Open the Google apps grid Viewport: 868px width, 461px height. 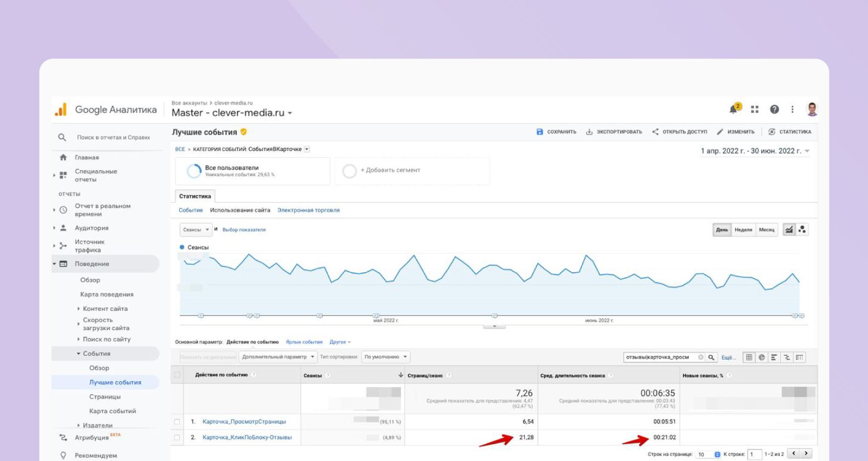click(755, 110)
